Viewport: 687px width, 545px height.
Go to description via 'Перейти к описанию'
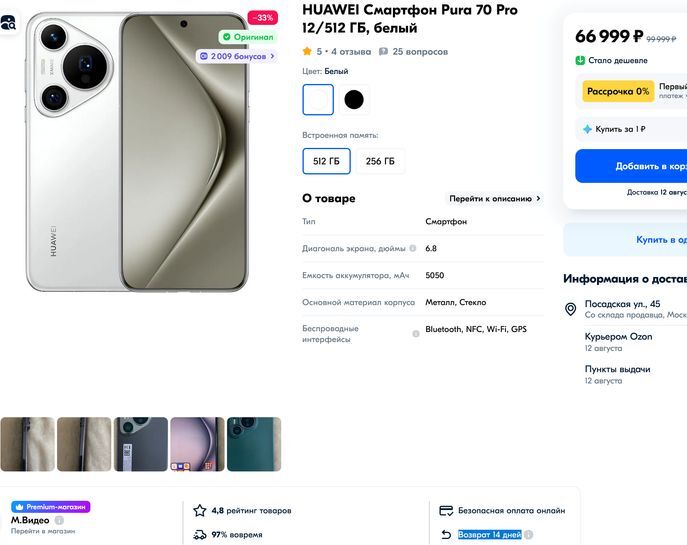(x=495, y=199)
